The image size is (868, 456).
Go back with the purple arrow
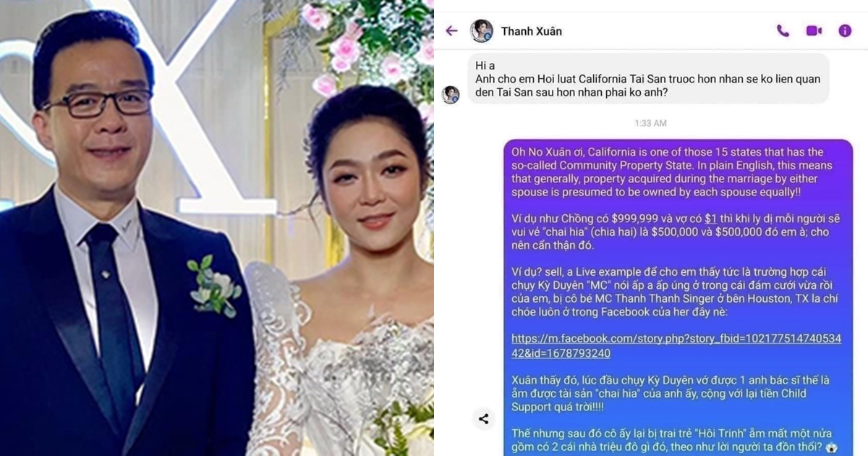451,30
